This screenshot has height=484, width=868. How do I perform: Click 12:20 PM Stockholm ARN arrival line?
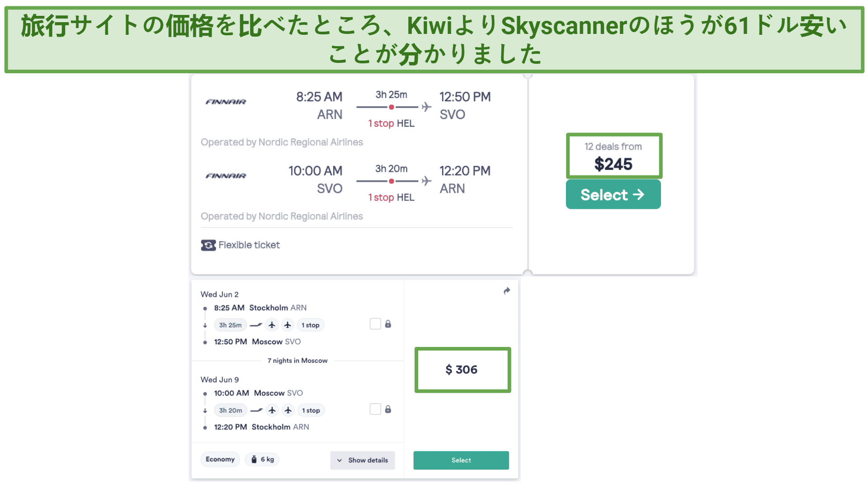tap(262, 427)
